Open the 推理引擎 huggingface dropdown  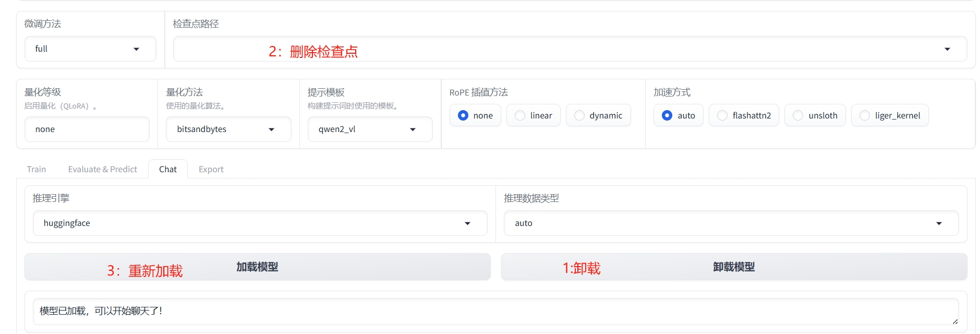click(259, 223)
